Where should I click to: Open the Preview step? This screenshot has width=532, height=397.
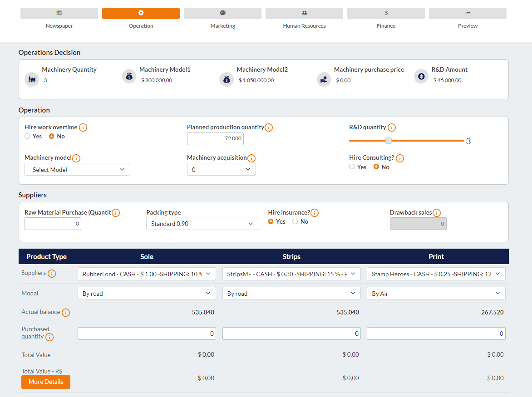[468, 14]
